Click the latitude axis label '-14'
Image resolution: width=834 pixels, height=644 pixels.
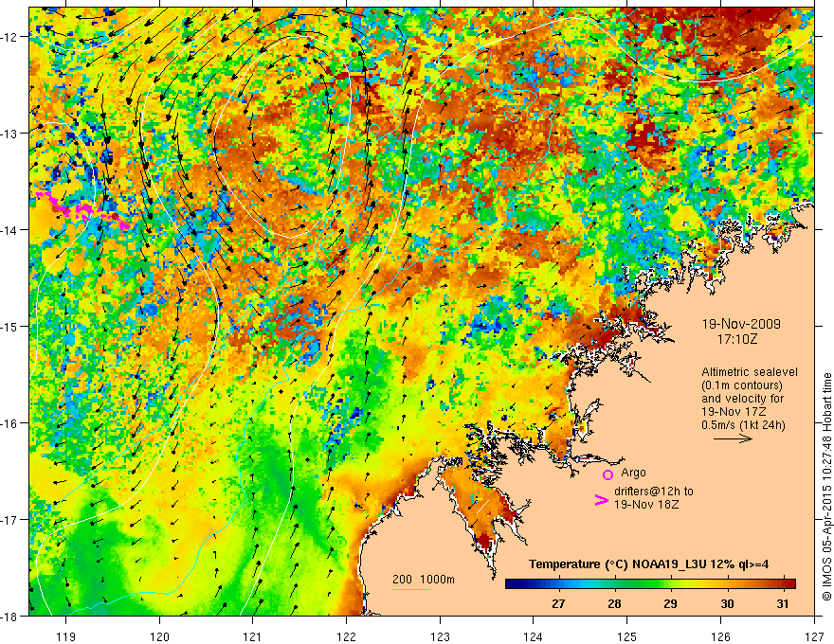9,230
